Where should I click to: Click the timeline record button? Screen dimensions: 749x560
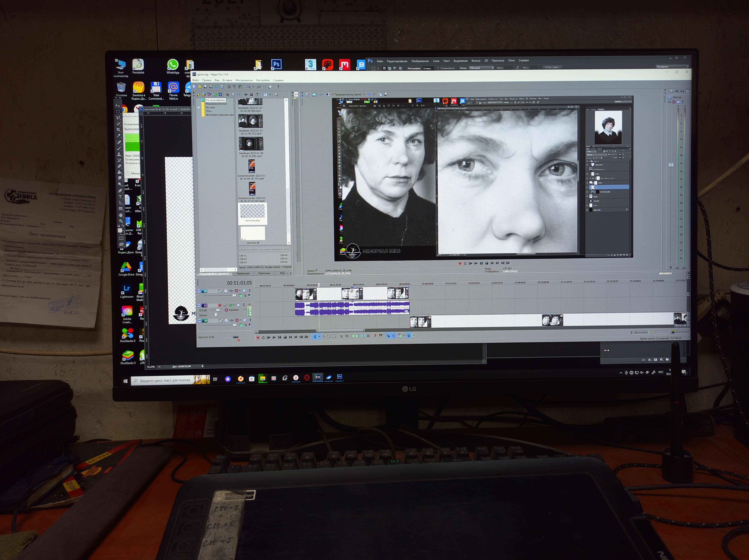point(258,337)
